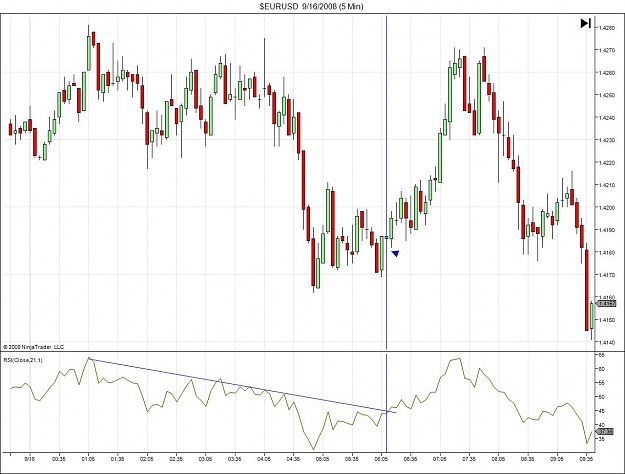This screenshot has height=474, width=625.
Task: Click the 65 level on RSI axis
Action: click(x=601, y=355)
